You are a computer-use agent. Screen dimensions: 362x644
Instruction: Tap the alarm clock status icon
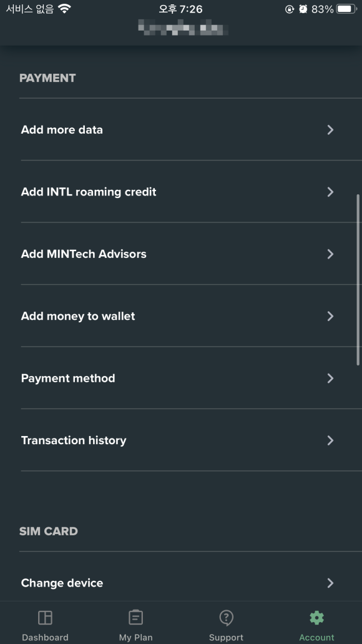point(303,9)
